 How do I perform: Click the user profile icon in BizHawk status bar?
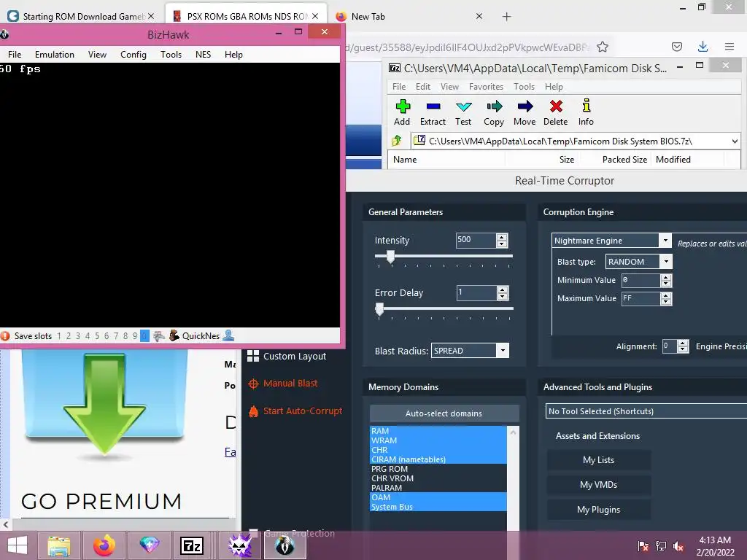[228, 335]
